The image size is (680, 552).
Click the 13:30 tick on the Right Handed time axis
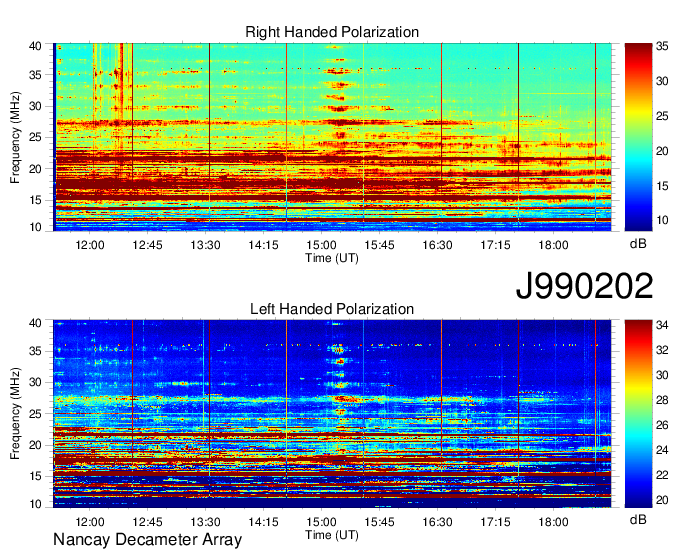206,245
